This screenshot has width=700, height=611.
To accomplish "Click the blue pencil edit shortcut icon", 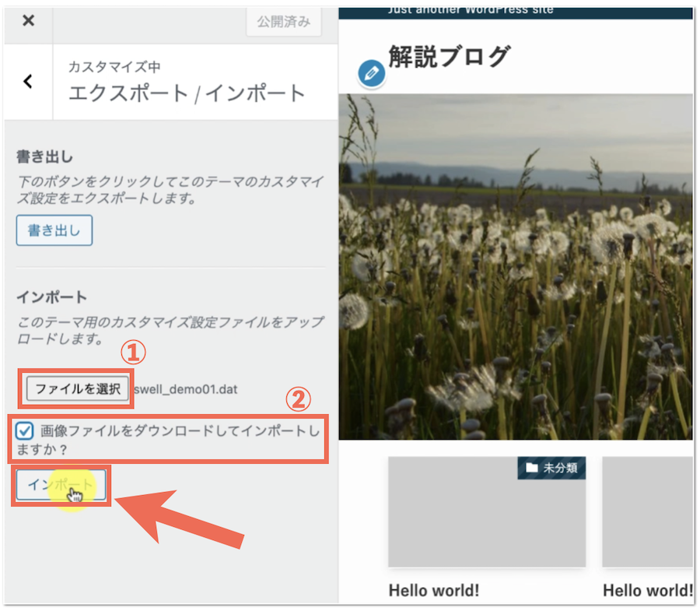I will [x=372, y=74].
